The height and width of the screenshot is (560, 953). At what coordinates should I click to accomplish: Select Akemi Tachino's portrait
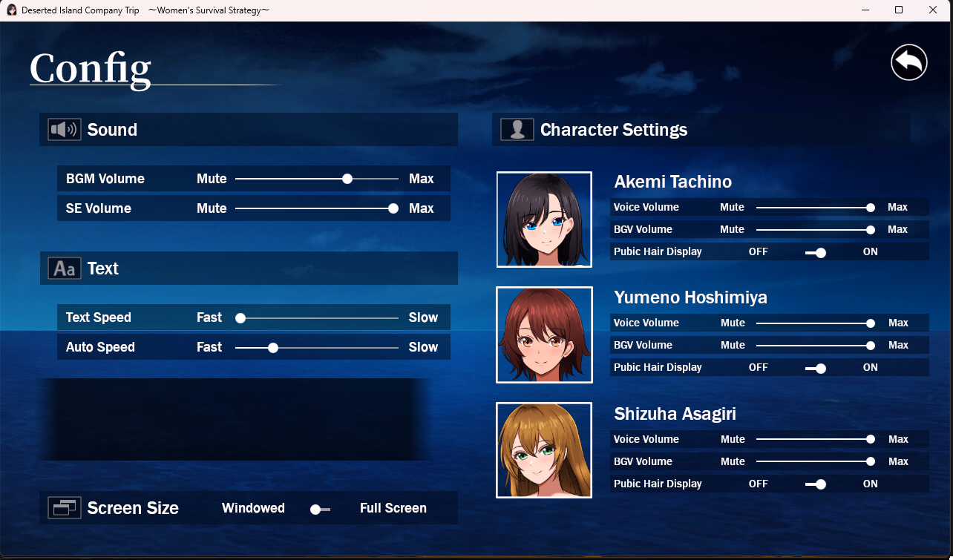coord(544,220)
